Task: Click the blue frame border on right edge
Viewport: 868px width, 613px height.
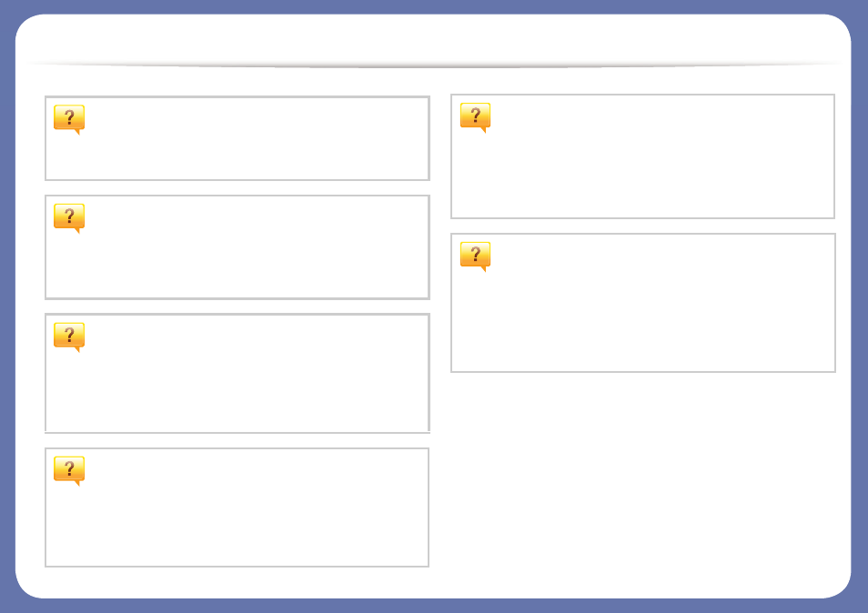Action: point(860,306)
